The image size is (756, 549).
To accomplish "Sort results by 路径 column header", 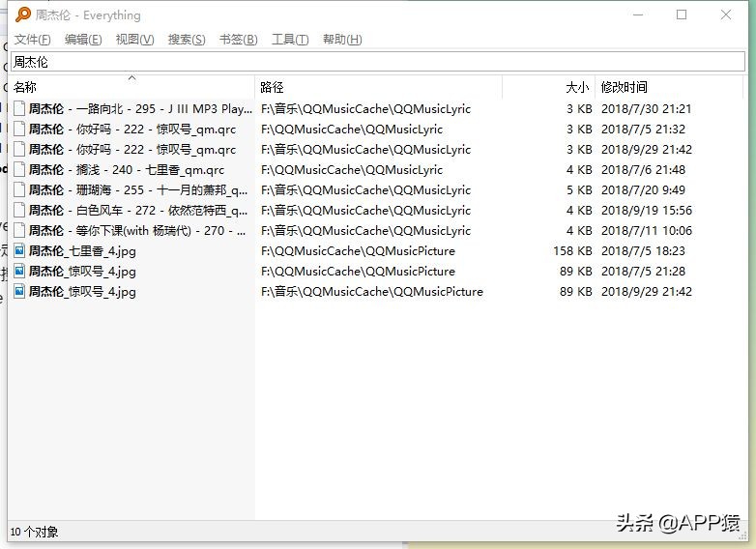I will click(x=378, y=87).
